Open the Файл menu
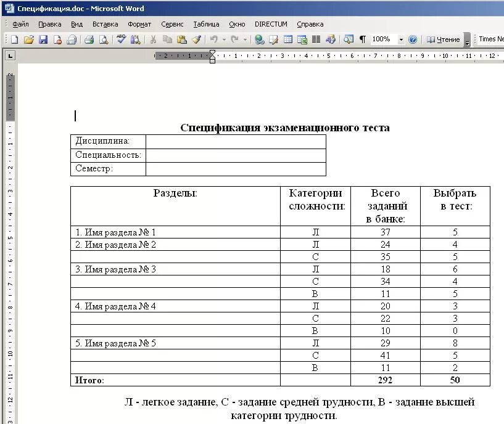The height and width of the screenshot is (424, 504). [20, 24]
